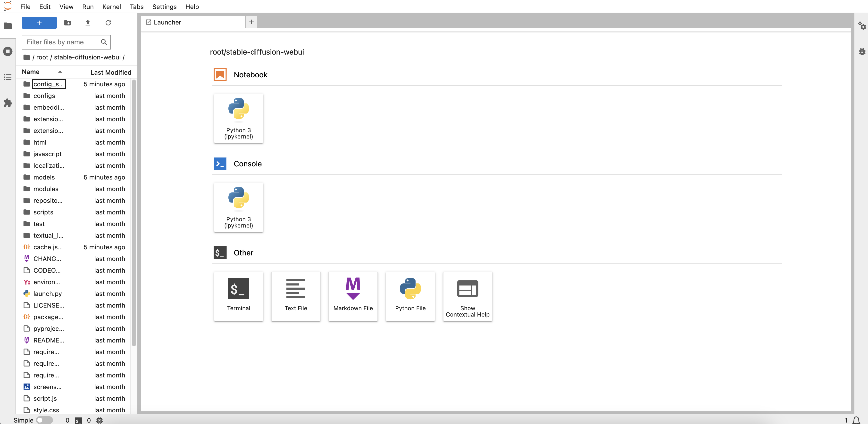Open the Table of Contents panel

[x=8, y=77]
